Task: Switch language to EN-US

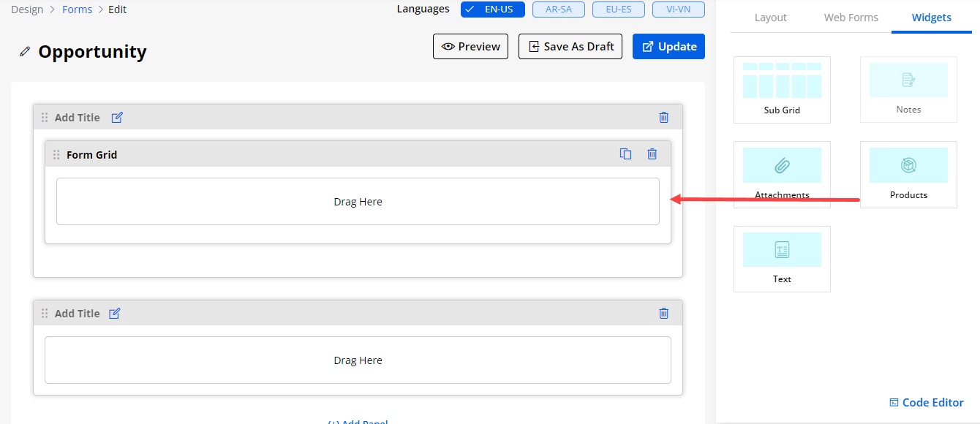Action: pos(492,10)
